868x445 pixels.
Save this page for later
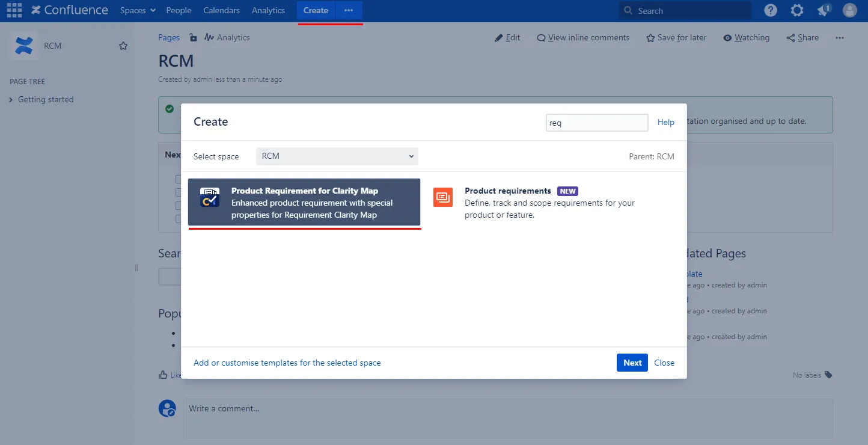(676, 37)
